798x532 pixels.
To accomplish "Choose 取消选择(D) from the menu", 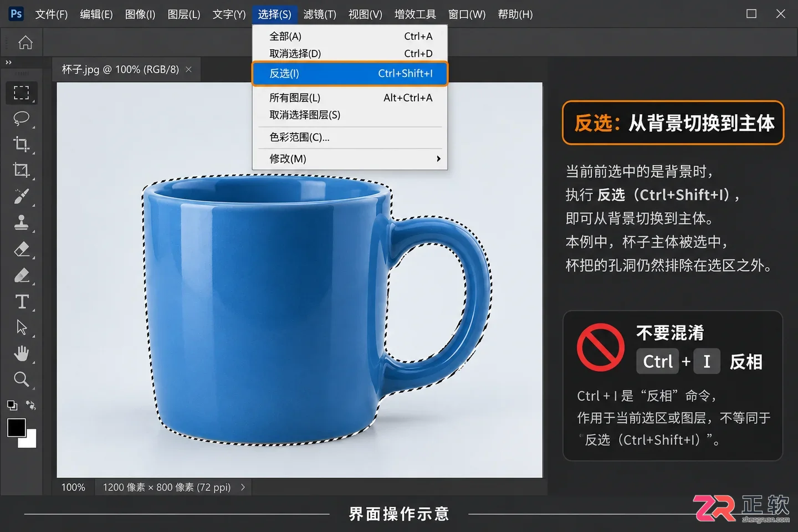I will click(350, 54).
